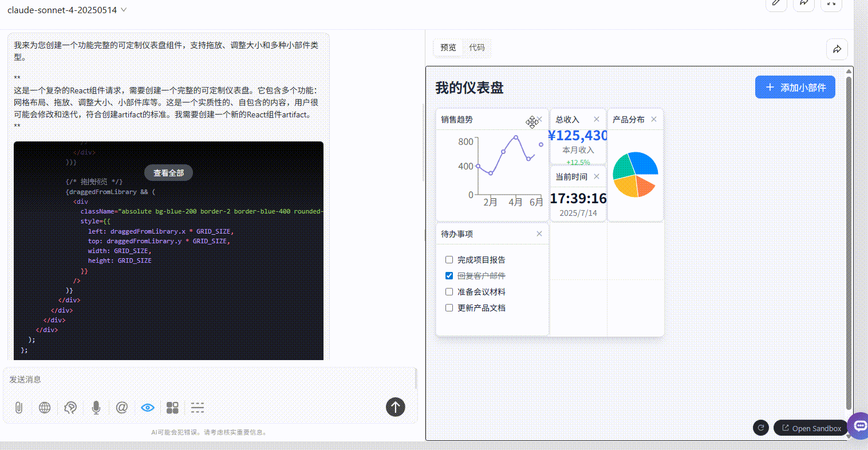The width and height of the screenshot is (868, 450).
Task: Close the 产品分布 widget
Action: [x=654, y=119]
